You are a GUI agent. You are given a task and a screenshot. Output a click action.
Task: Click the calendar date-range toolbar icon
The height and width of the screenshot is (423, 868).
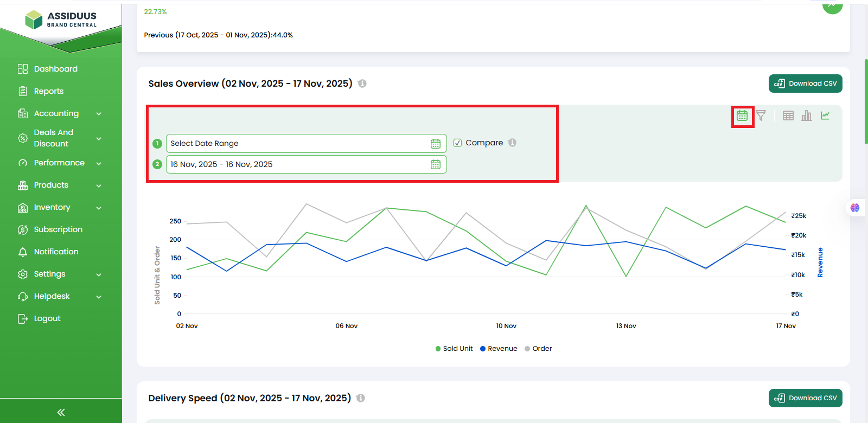[742, 116]
